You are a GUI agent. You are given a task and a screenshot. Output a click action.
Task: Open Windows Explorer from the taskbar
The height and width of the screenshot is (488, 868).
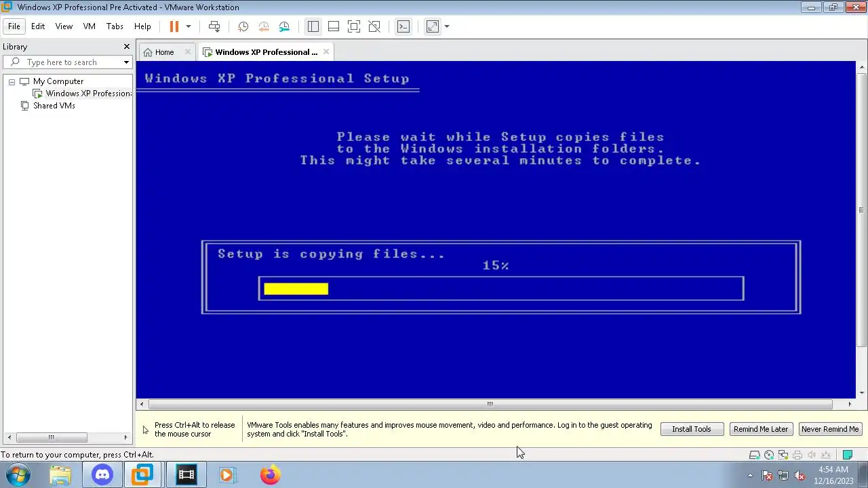(x=60, y=475)
